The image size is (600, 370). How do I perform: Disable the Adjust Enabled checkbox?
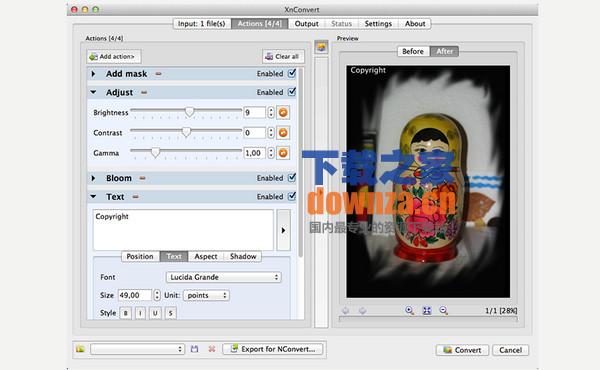(x=292, y=92)
